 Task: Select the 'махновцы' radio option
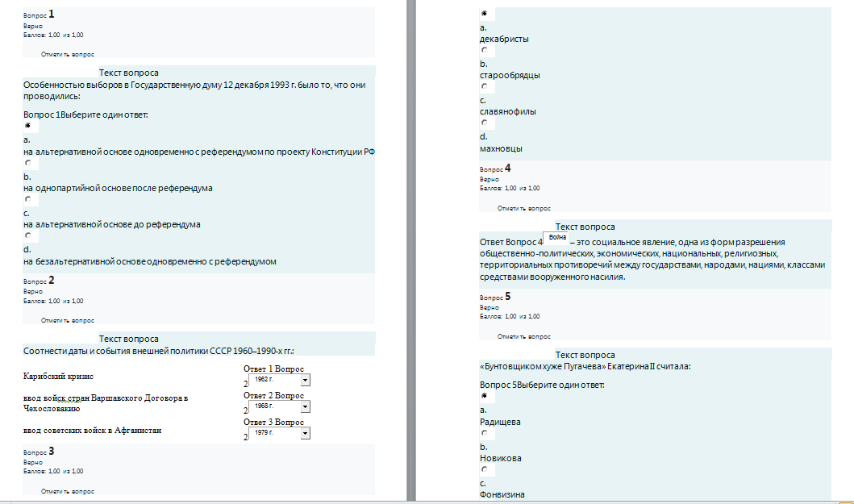tap(484, 123)
